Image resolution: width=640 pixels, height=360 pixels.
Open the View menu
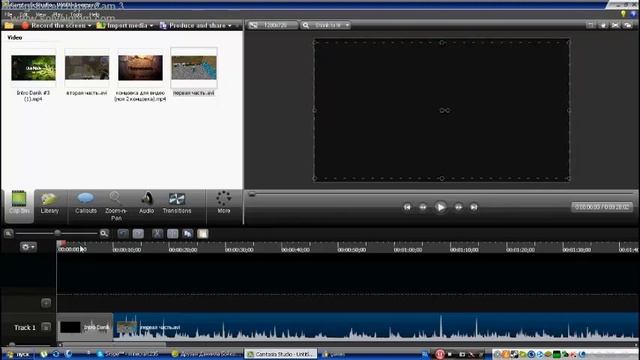coord(41,15)
